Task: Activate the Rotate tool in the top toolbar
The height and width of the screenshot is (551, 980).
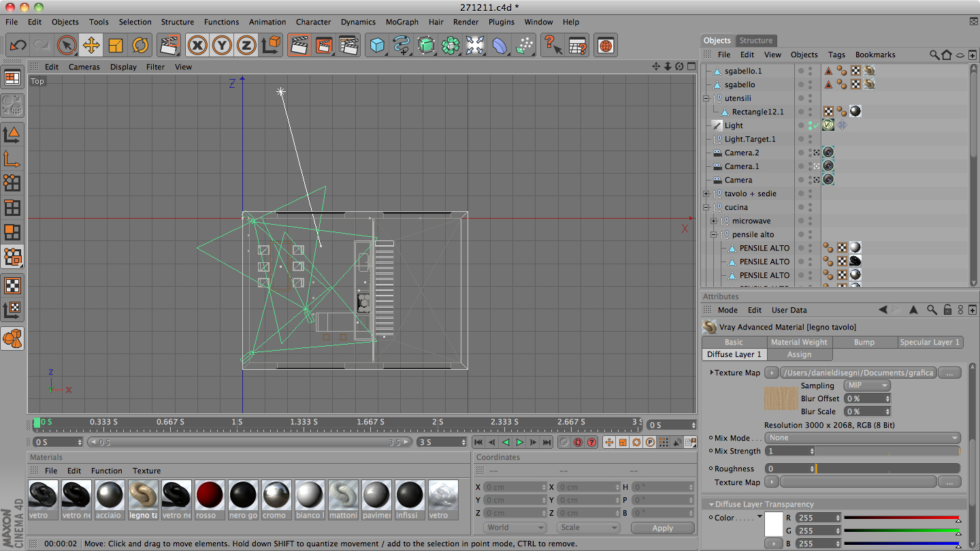Action: (x=140, y=46)
